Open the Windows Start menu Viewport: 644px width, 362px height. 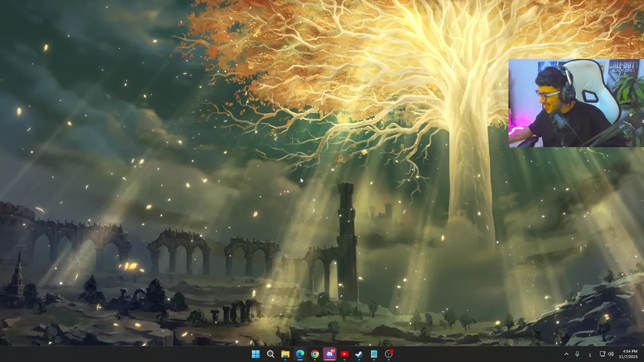click(x=256, y=354)
